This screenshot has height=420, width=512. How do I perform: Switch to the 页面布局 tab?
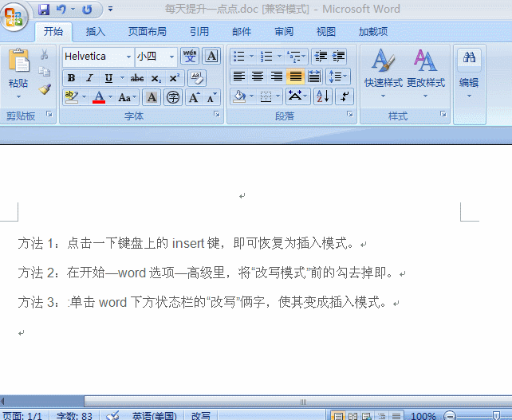(148, 32)
